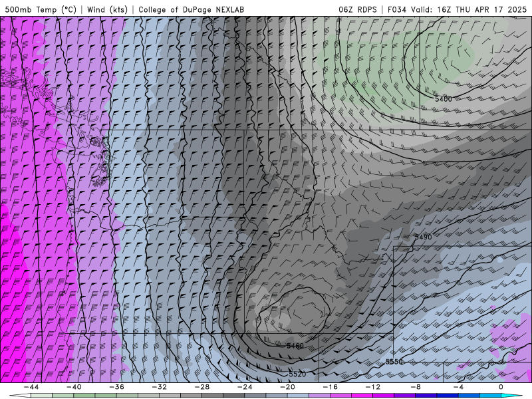Click the 0 colorbar tick label
The width and height of the screenshot is (532, 399).
pyautogui.click(x=501, y=387)
